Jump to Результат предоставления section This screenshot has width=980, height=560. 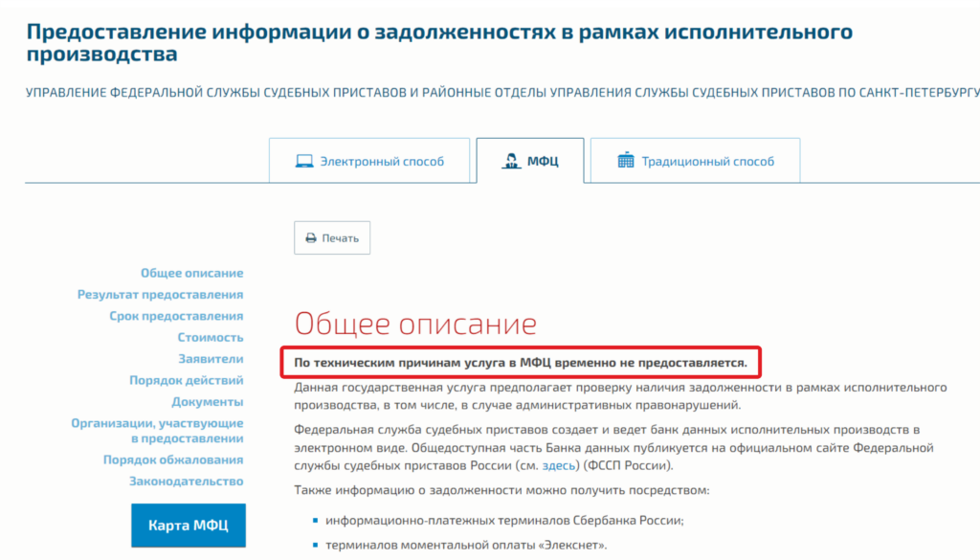(x=160, y=295)
